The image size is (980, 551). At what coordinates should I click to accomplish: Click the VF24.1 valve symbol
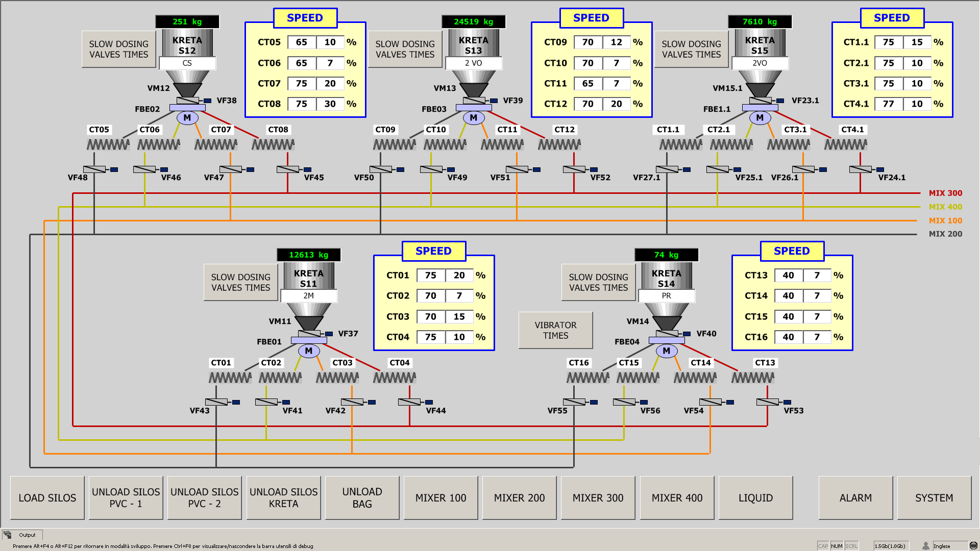point(861,169)
